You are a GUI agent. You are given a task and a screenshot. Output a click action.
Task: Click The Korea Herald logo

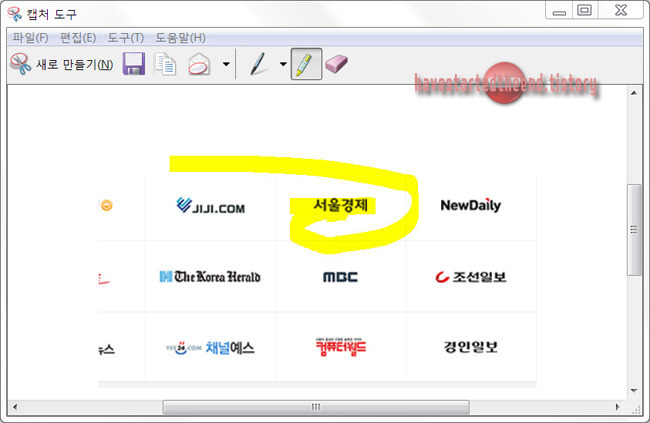tap(210, 277)
